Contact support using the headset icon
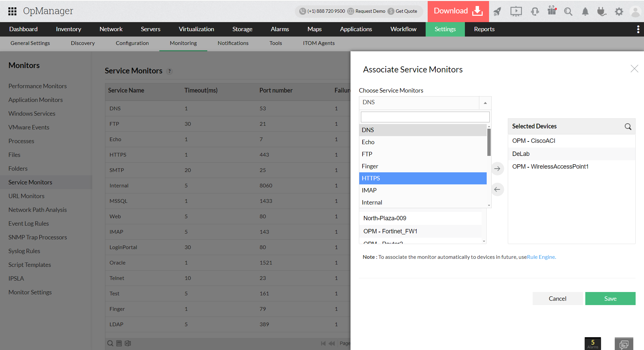 click(535, 11)
